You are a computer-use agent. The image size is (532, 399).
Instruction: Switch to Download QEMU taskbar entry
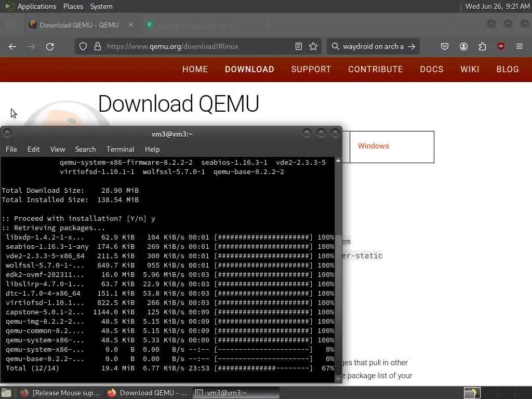pos(148,393)
